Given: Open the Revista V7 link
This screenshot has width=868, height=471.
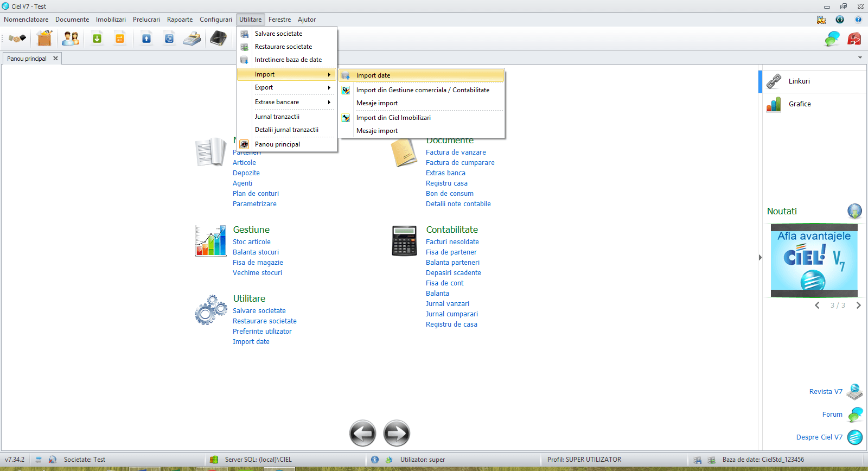Looking at the screenshot, I should click(826, 392).
